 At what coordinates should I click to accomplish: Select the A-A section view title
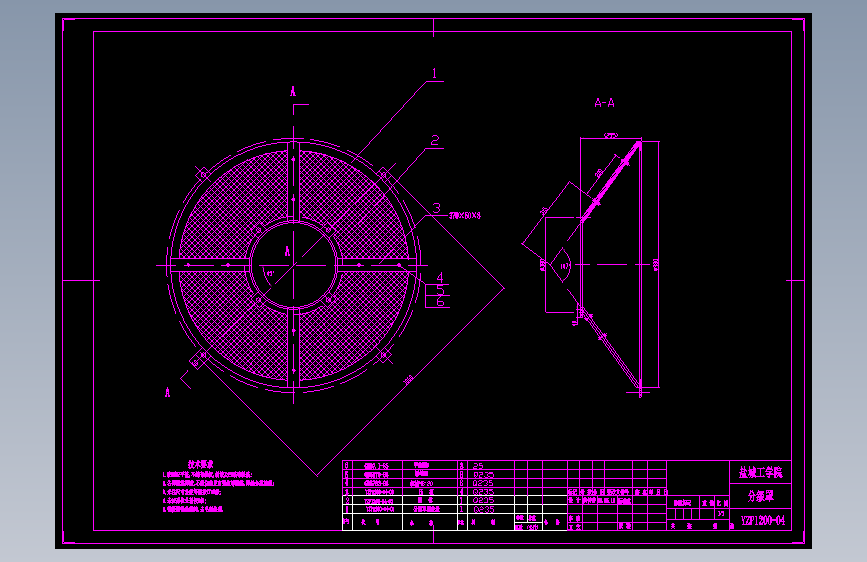[604, 103]
